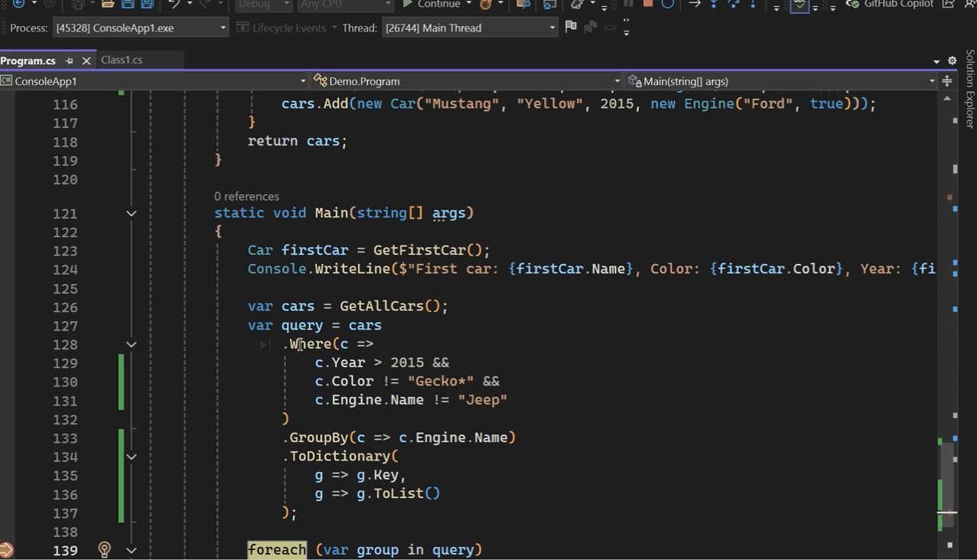
Task: Click the GetAllCars method call
Action: point(382,306)
